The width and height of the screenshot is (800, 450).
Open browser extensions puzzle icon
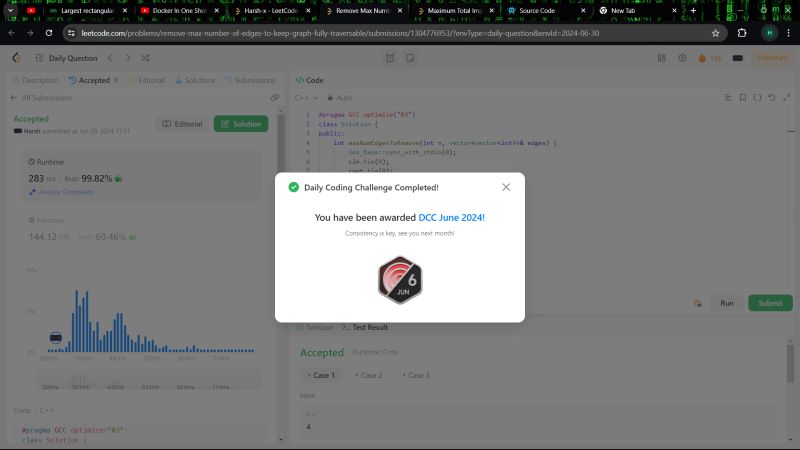tap(742, 33)
